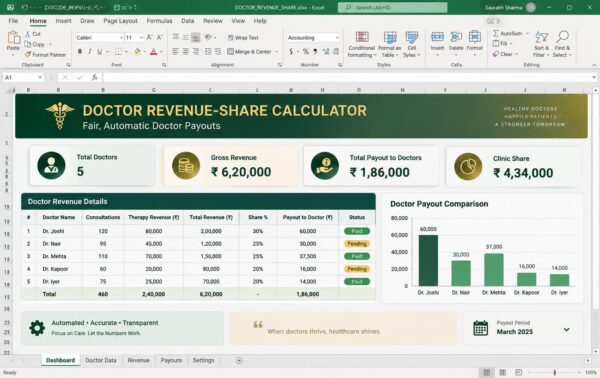Viewport: 600px width, 378px height.
Task: Click the Sort & Filter icon
Action: click(541, 37)
